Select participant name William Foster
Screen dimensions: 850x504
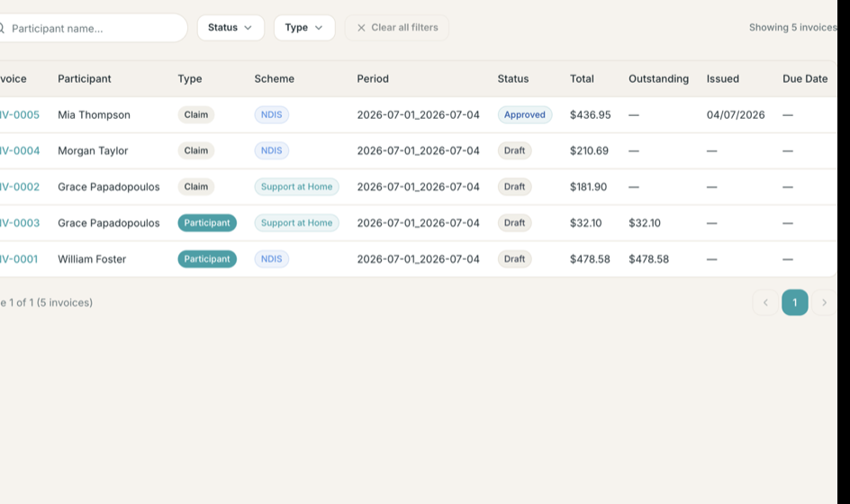tap(92, 259)
